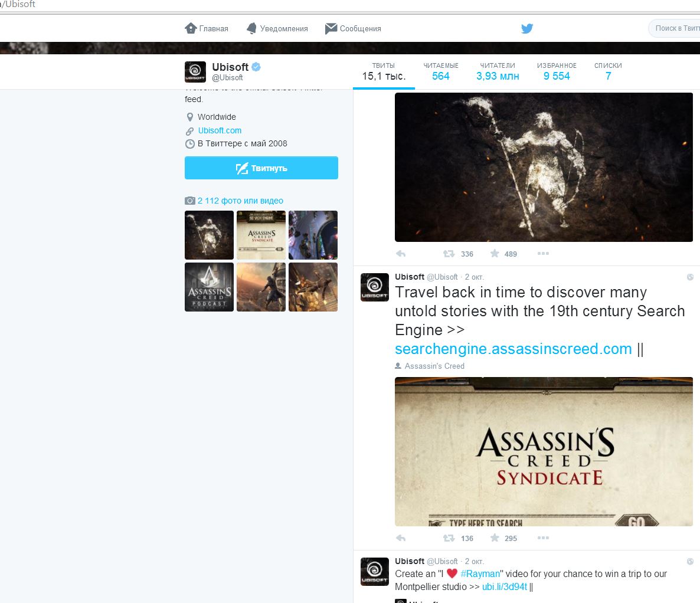
Task: Open the Assassin's Creed Syndicate search engine thumbnail
Action: [261, 235]
